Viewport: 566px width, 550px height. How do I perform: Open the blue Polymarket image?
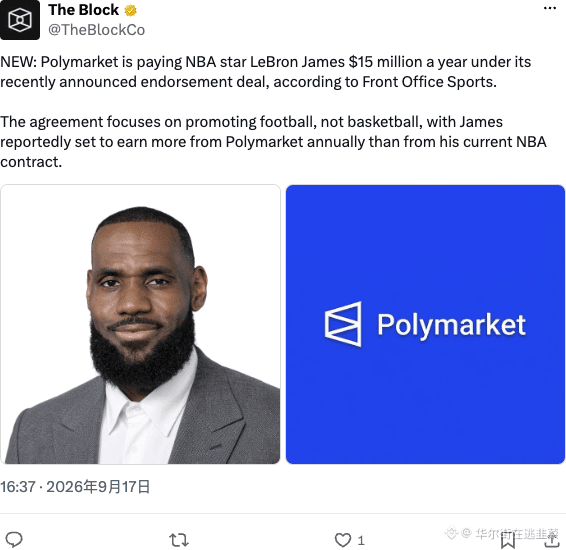point(425,324)
